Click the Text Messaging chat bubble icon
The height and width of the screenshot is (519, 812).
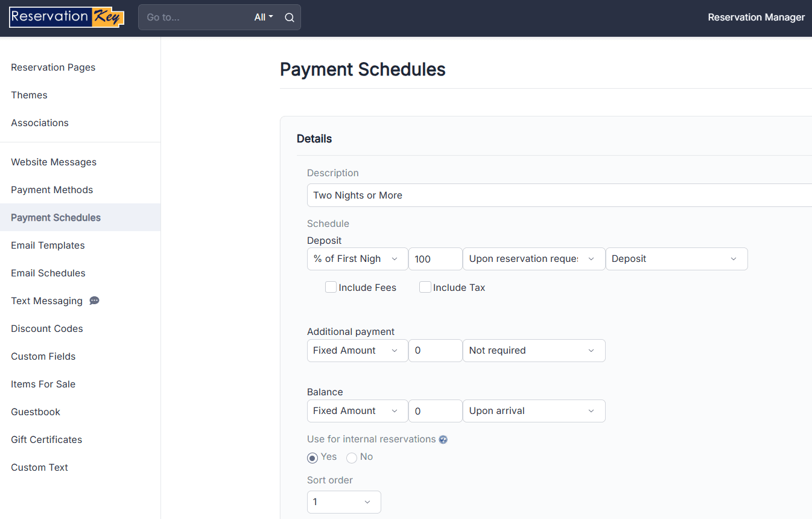pos(94,300)
